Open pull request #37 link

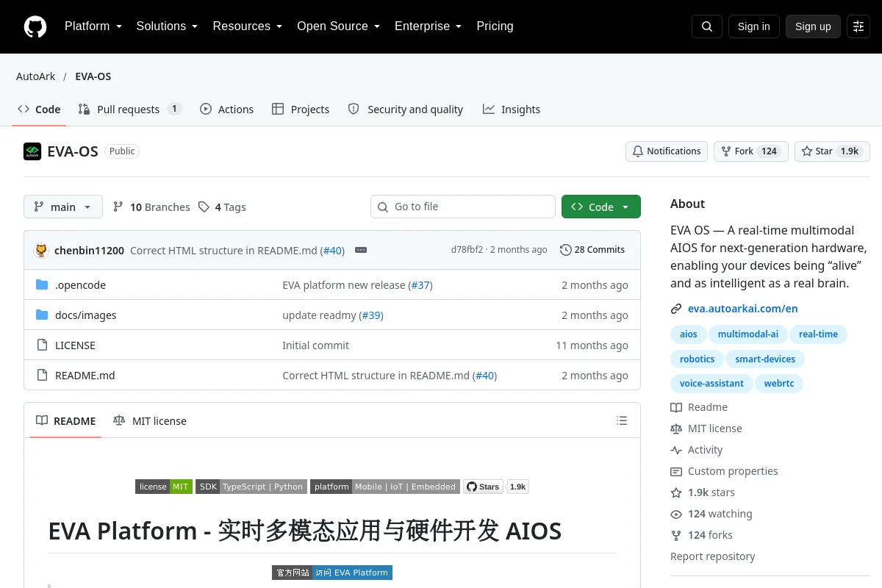[x=420, y=285]
